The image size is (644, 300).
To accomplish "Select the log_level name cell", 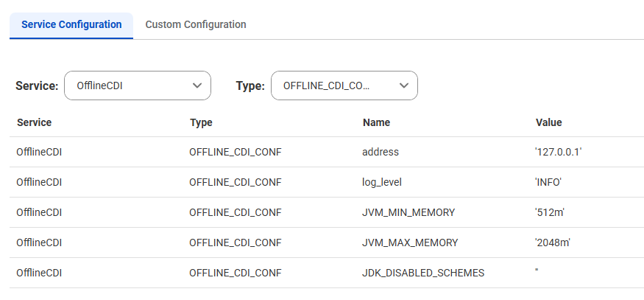I will (x=382, y=182).
